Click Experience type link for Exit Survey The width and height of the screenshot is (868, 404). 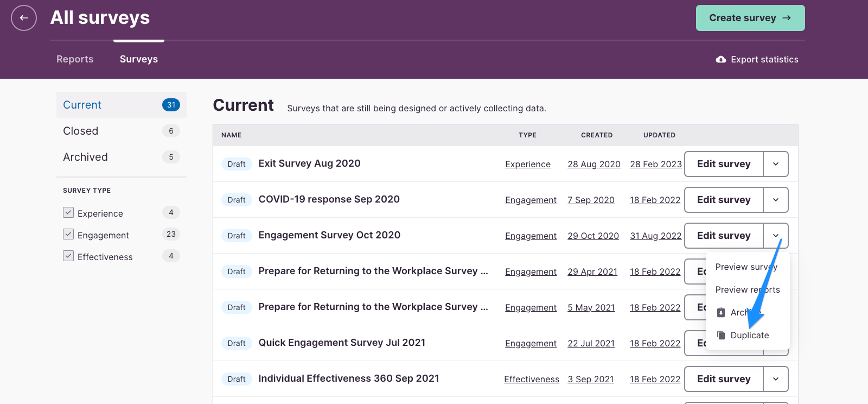point(528,164)
